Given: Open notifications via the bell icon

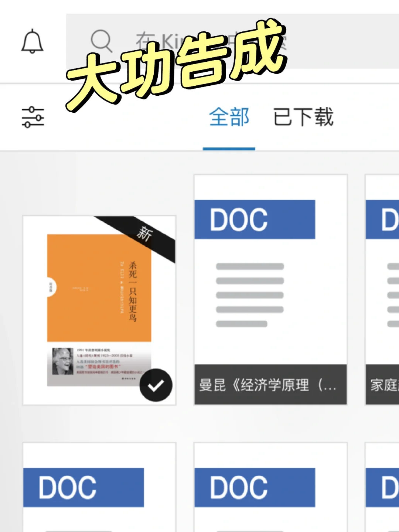Looking at the screenshot, I should [x=32, y=41].
